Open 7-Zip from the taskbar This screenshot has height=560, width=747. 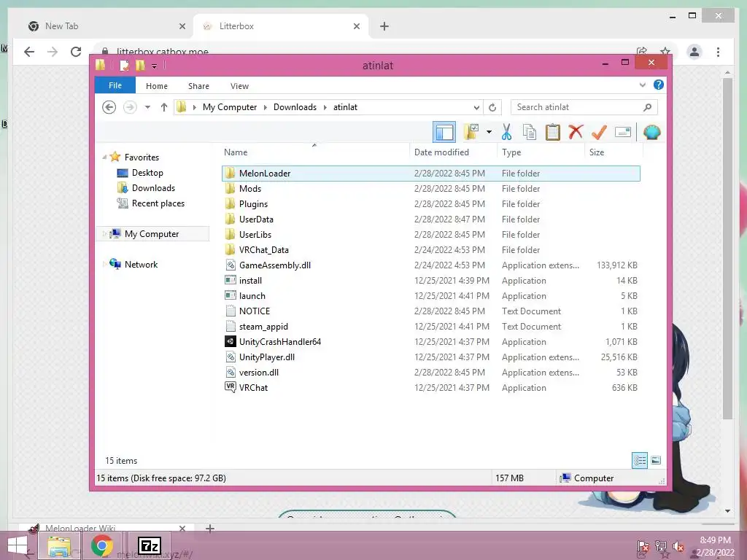click(149, 545)
